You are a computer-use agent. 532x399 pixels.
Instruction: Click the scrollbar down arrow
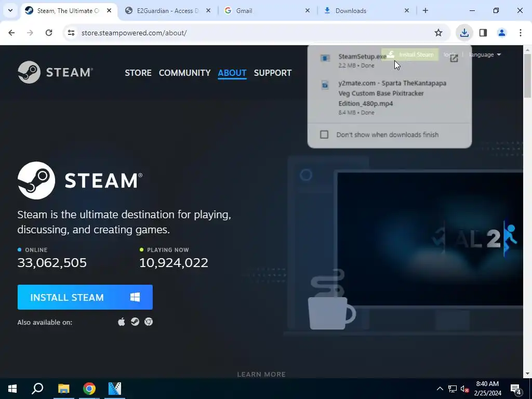pos(527,374)
